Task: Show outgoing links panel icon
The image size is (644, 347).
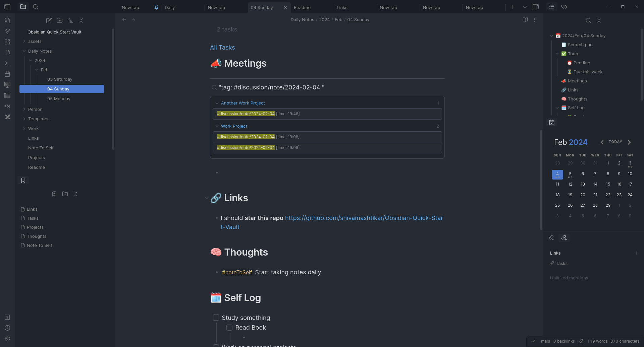Action: [564, 237]
